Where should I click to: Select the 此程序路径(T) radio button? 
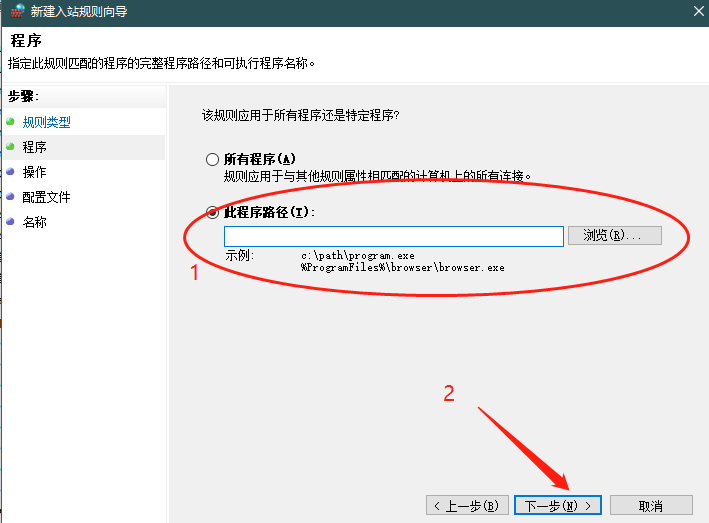[x=212, y=212]
